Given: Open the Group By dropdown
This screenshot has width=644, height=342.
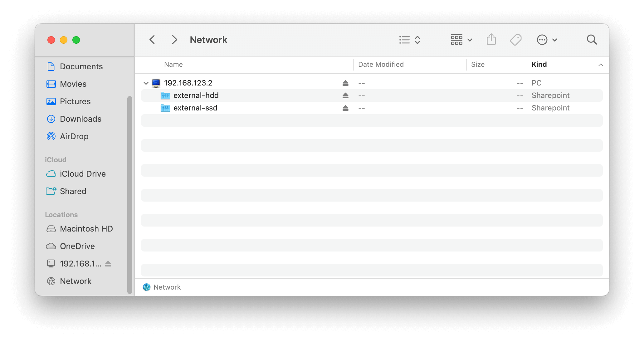Looking at the screenshot, I should 461,40.
